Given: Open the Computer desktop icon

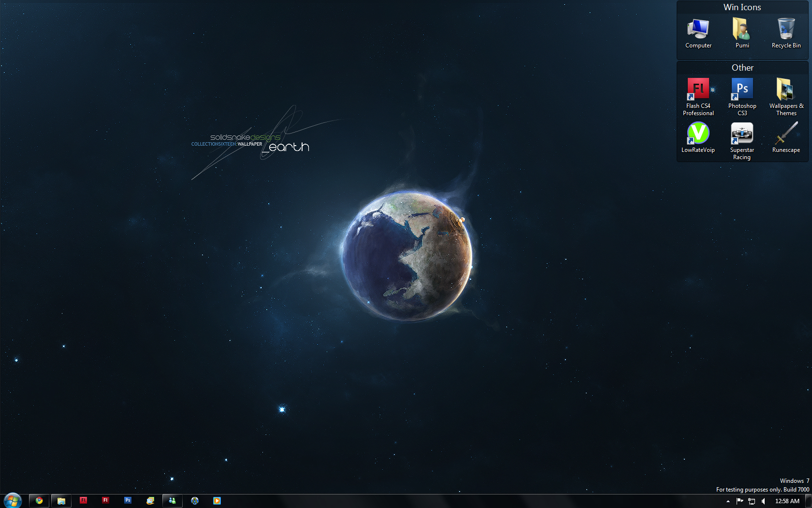Looking at the screenshot, I should point(698,33).
